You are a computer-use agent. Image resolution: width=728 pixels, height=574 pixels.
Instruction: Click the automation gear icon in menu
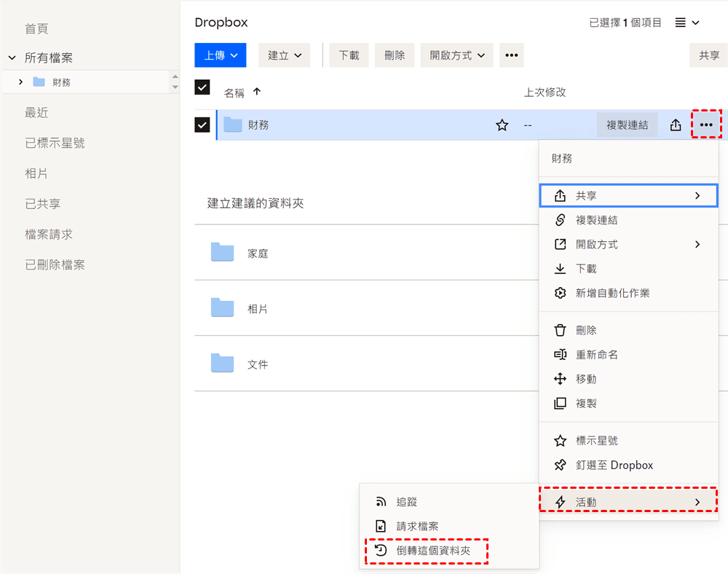(x=561, y=293)
